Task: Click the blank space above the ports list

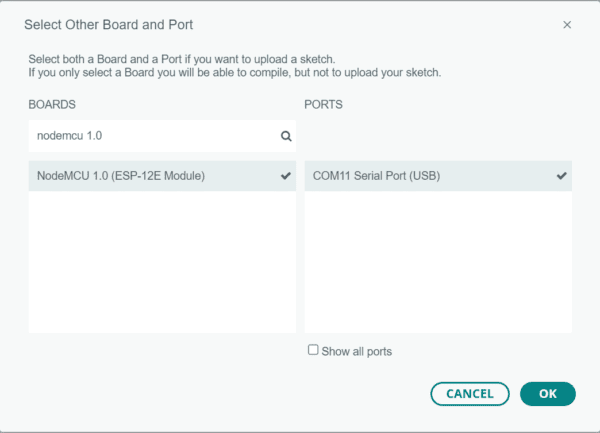Action: pyautogui.click(x=438, y=136)
